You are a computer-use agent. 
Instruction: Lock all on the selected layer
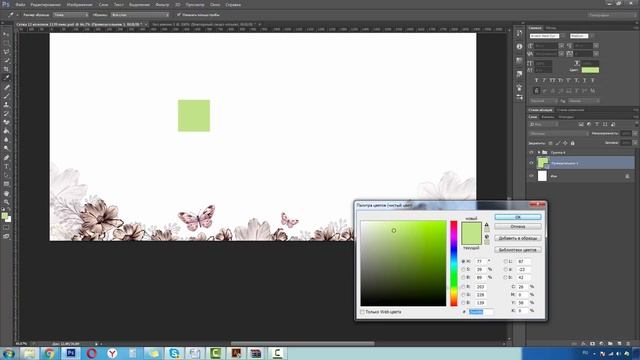click(x=572, y=143)
